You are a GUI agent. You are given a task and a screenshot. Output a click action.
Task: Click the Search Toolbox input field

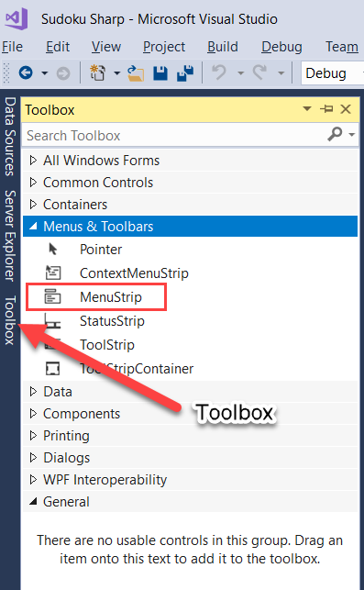click(x=174, y=135)
